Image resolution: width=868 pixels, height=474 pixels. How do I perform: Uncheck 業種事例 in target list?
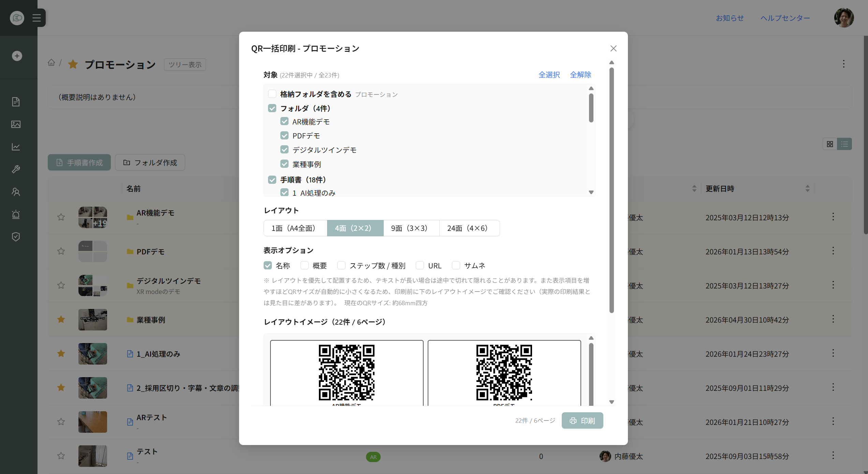click(284, 164)
